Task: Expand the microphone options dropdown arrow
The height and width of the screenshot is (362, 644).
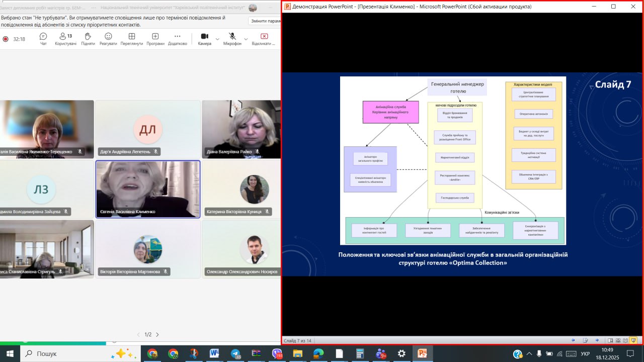Action: pos(246,39)
